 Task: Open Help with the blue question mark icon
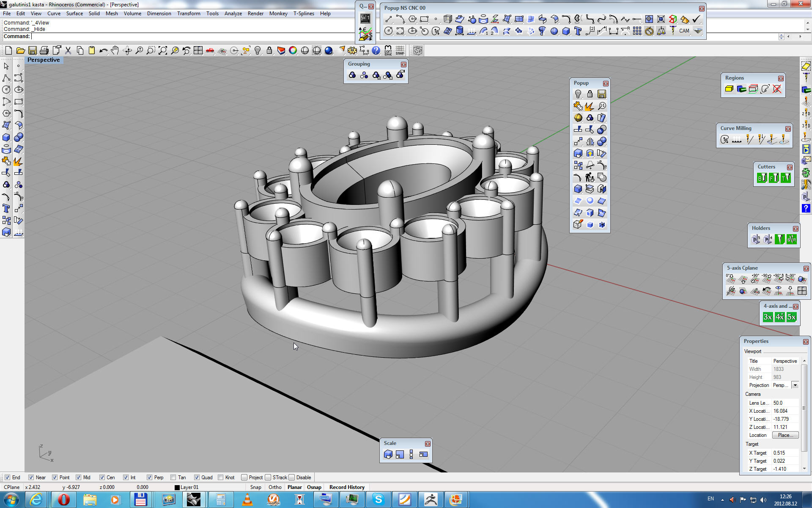376,51
